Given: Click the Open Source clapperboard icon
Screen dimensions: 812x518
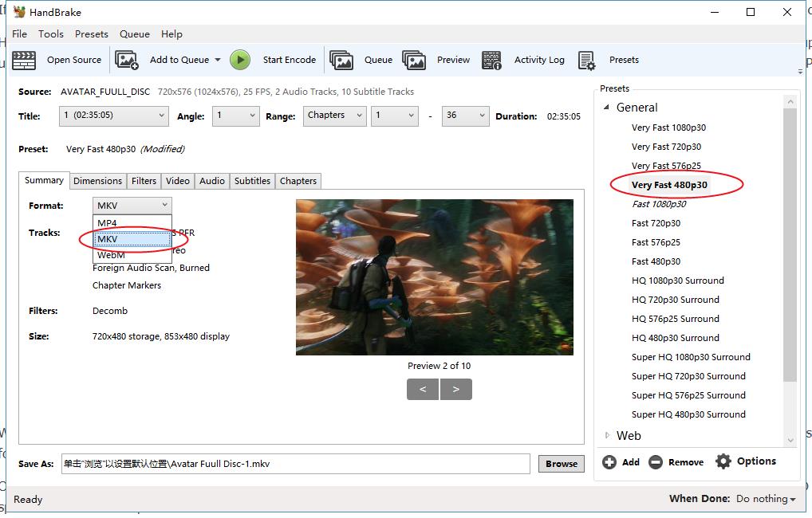Looking at the screenshot, I should (x=24, y=60).
